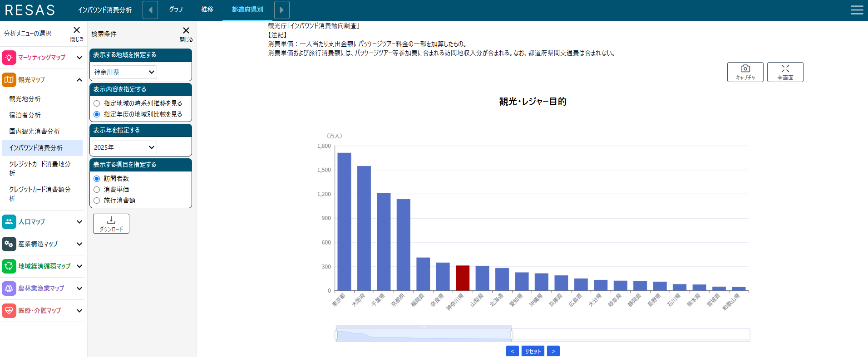Click the > button under the chart
The image size is (868, 357).
point(553,351)
